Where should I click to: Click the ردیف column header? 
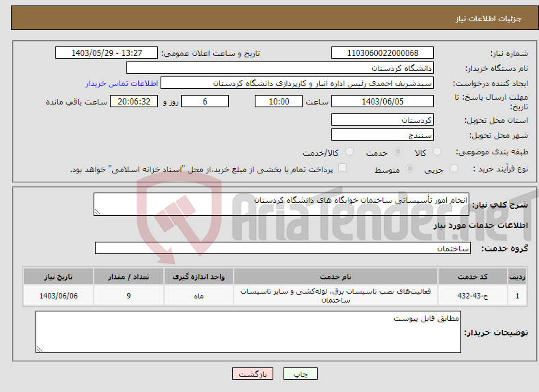(517, 277)
